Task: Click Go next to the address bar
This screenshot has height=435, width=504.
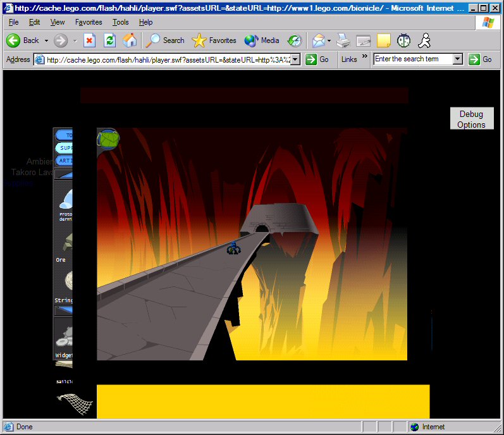Action: 317,59
